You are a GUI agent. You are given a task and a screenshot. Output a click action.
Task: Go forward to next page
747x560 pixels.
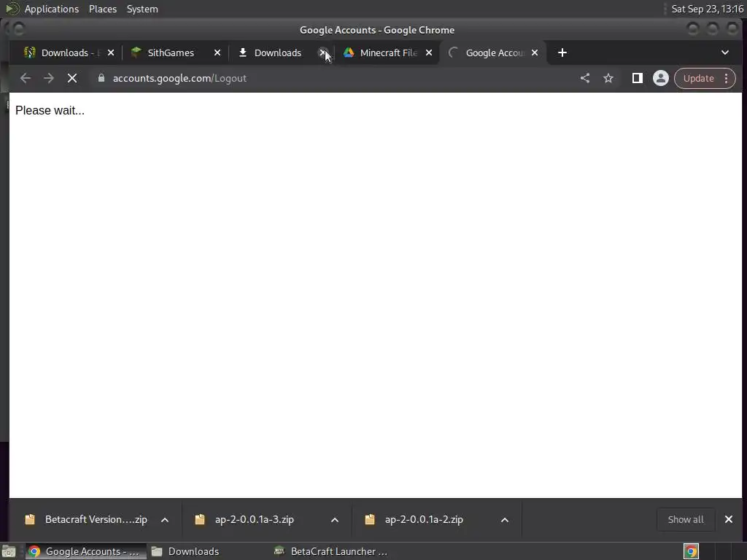tap(49, 78)
